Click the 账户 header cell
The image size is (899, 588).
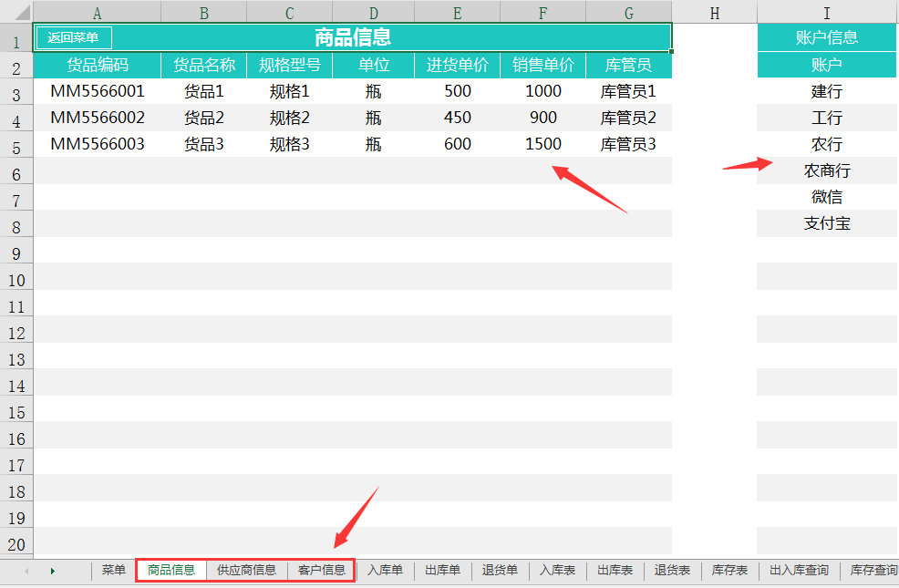point(827,65)
